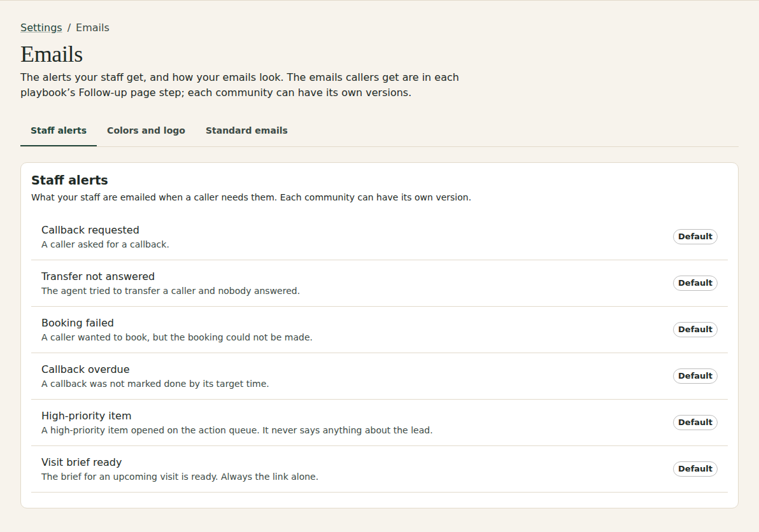
Task: Click the Staff alerts section heading
Action: (x=69, y=180)
